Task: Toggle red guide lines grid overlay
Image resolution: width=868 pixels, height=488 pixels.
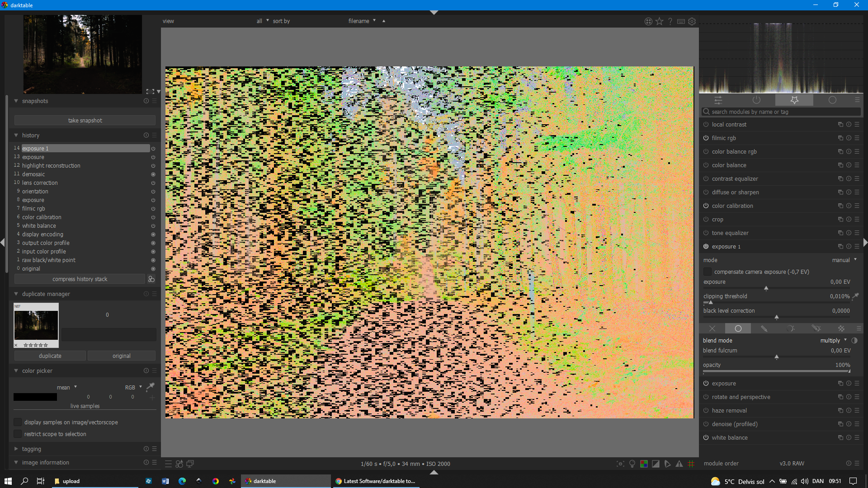Action: click(x=691, y=464)
